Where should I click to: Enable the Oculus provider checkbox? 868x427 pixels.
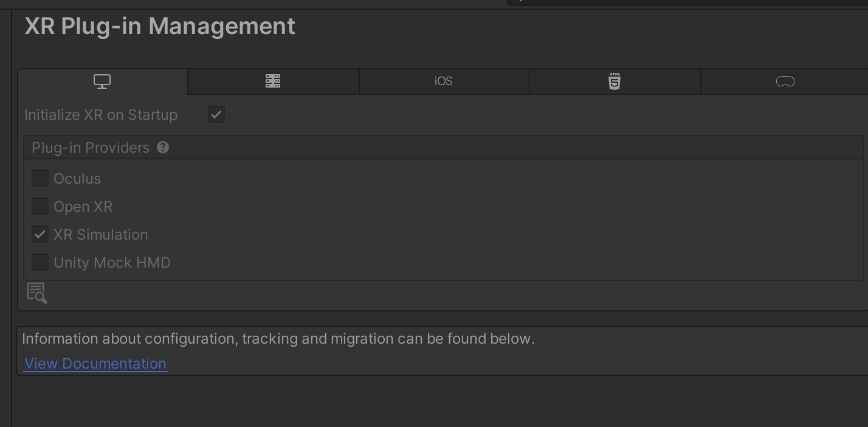coord(40,178)
